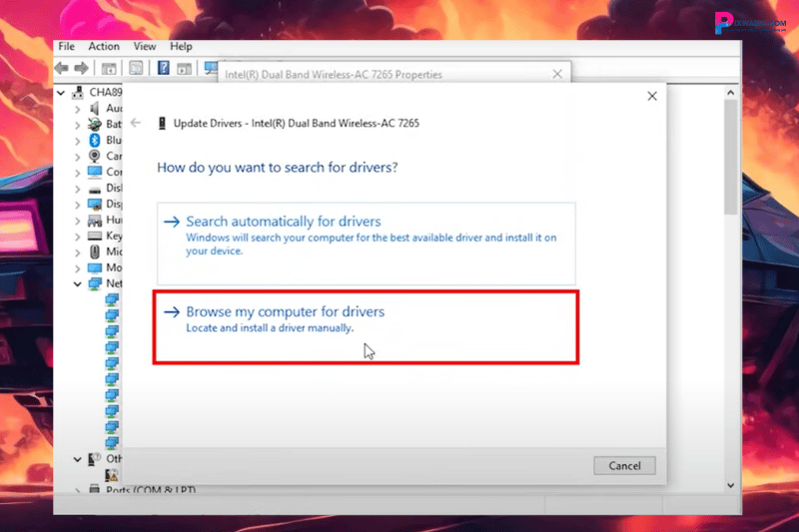Screen dimensions: 799x532
Task: Collapse the root computer CHA89 node
Action: pos(64,93)
